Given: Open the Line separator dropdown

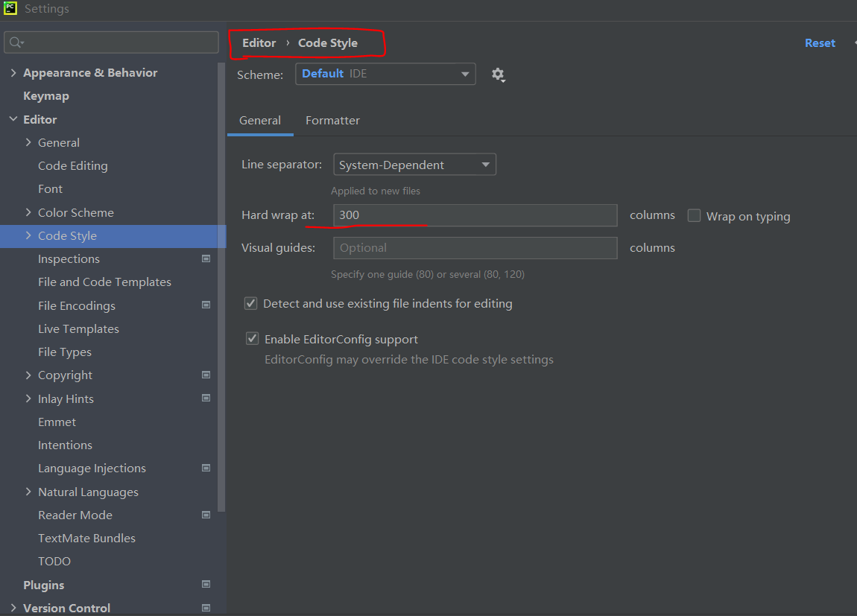Looking at the screenshot, I should 415,165.
